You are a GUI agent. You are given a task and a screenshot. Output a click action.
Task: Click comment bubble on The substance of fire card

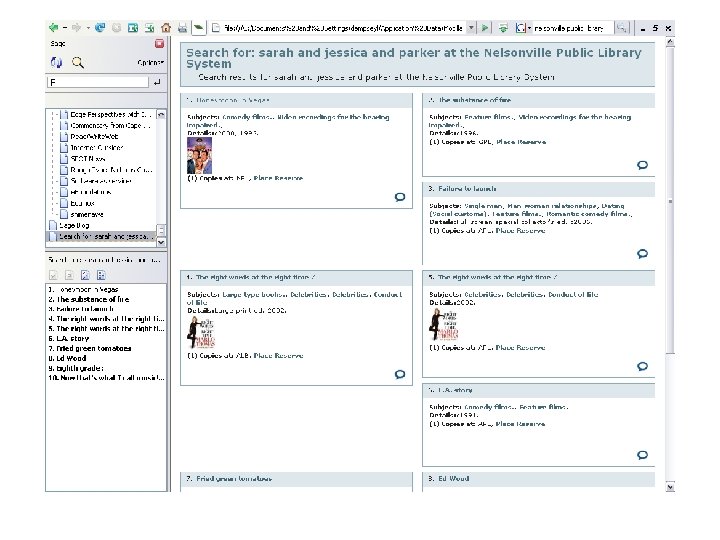coord(642,165)
